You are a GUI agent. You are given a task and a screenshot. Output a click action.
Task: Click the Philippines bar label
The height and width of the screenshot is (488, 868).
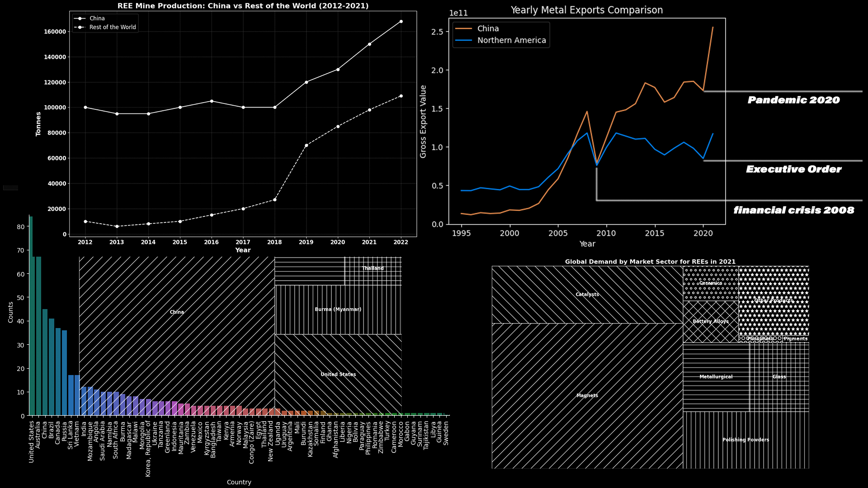click(368, 438)
